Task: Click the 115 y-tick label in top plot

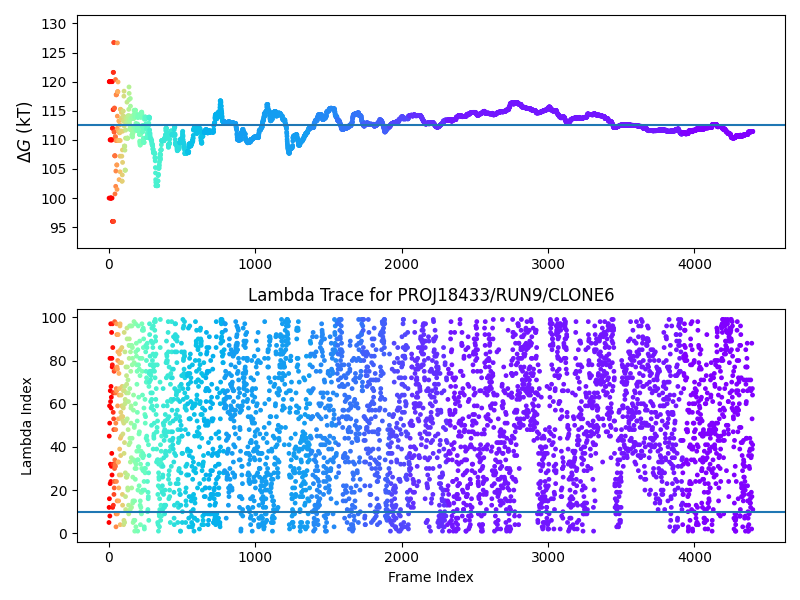Action: coord(58,111)
